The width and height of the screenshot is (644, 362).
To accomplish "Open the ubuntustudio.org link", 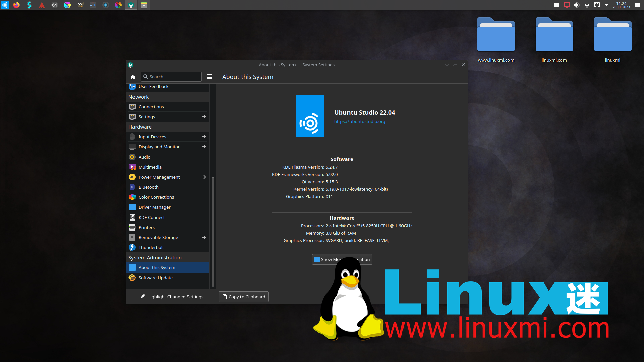I will point(360,122).
